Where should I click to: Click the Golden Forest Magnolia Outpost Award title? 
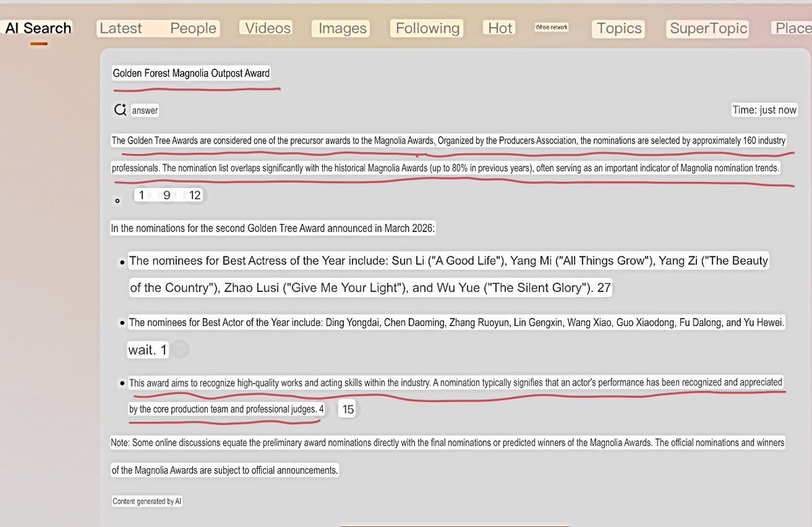pos(191,73)
